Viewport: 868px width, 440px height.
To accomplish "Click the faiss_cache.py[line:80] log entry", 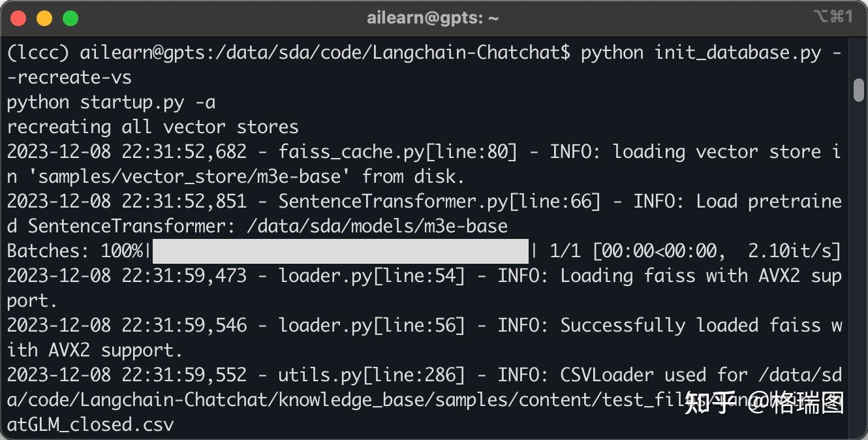I will click(397, 152).
